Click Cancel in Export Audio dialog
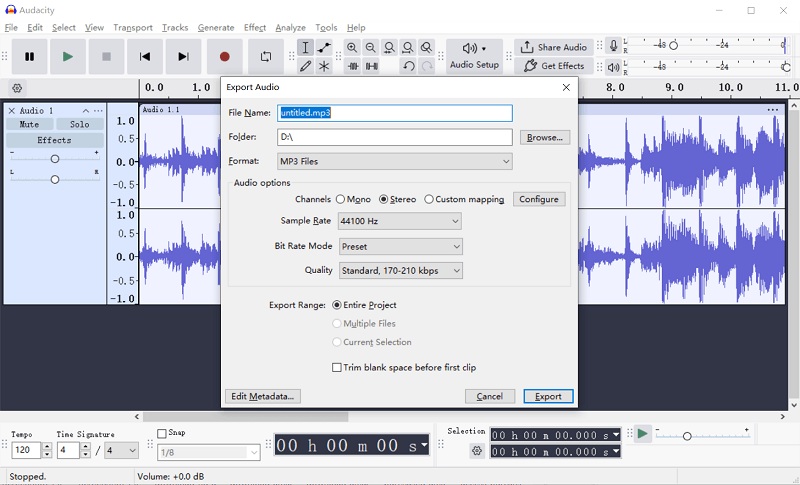 coord(490,396)
